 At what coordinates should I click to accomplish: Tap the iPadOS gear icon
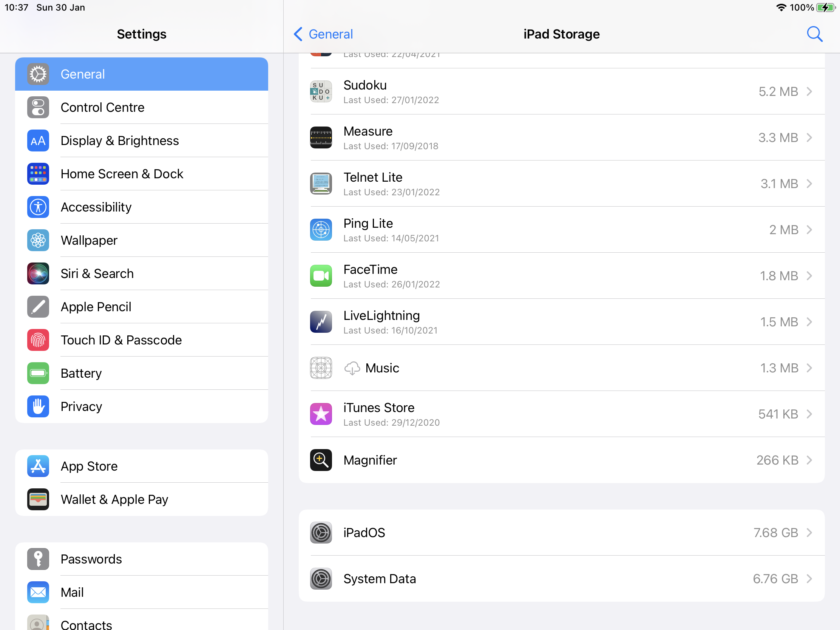[x=321, y=533]
